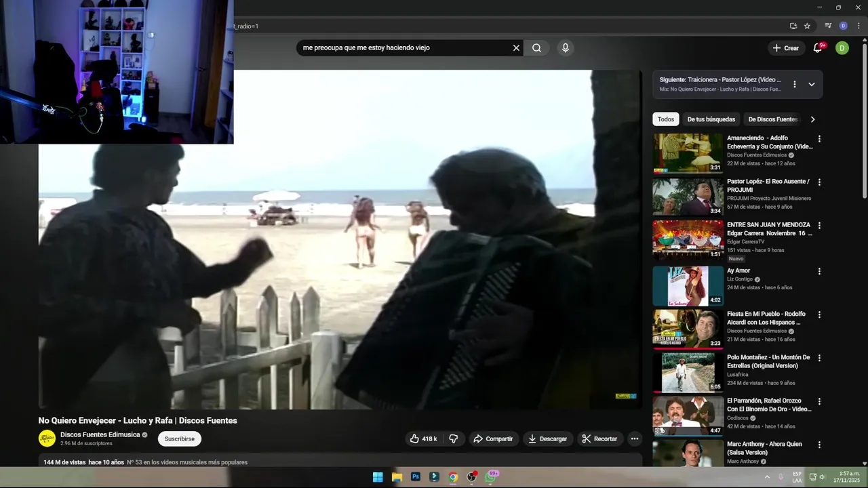Open options for Fiesta En Mi Pueblo
Viewport: 868px width, 488px height.
coord(819,314)
